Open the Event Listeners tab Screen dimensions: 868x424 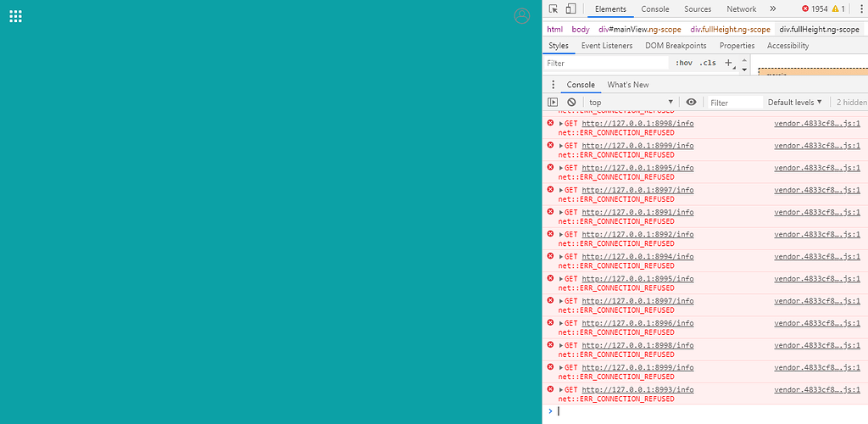coord(607,46)
